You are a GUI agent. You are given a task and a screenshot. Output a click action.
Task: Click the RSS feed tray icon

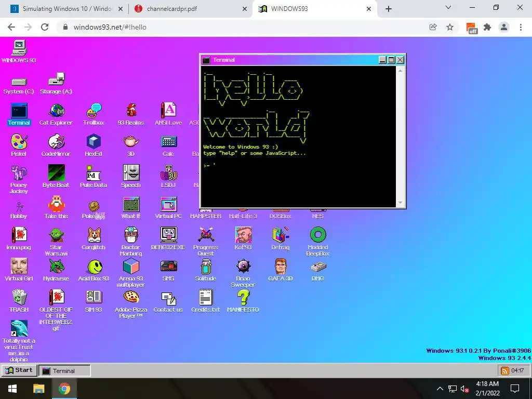(505, 370)
